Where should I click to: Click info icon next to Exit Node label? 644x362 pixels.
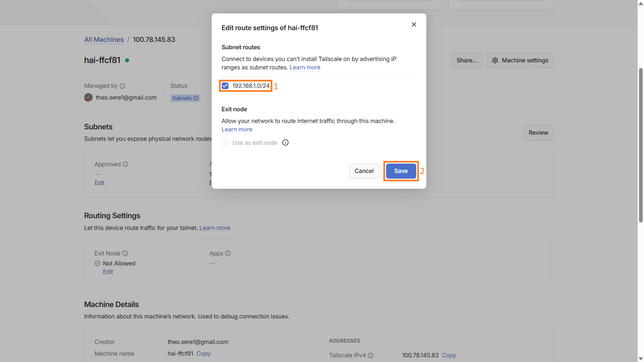pyautogui.click(x=125, y=253)
